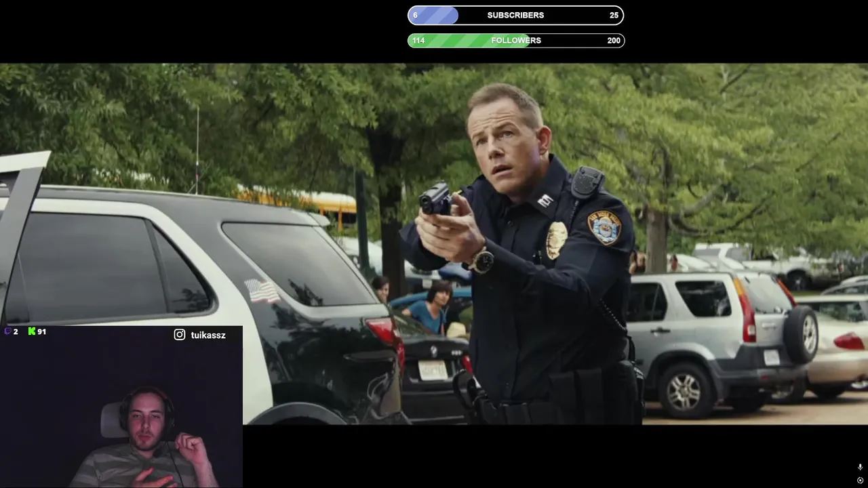Click the microphone icon in the corner
The width and height of the screenshot is (868, 488).
(860, 467)
